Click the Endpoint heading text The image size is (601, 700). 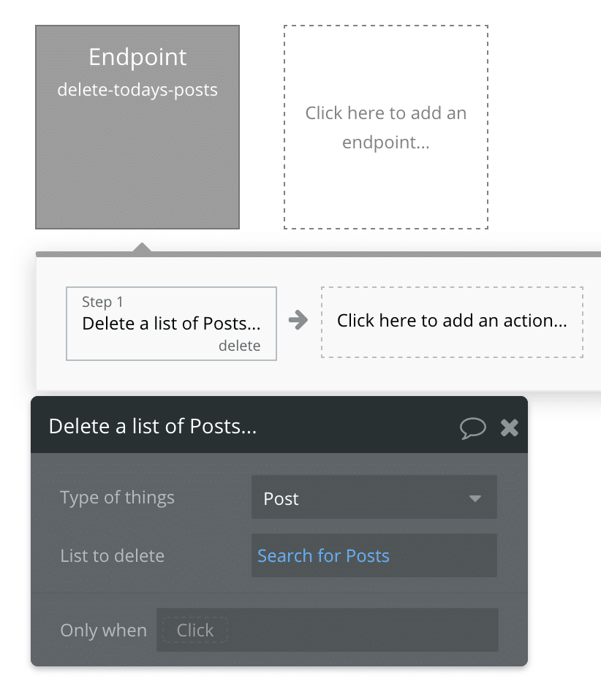pyautogui.click(x=137, y=57)
